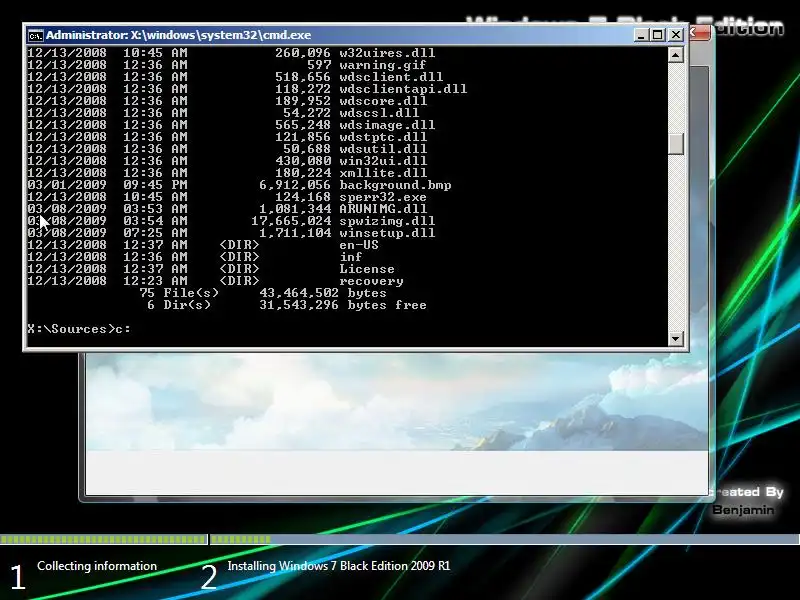Click the wdscore.dll file entry
The height and width of the screenshot is (600, 800).
click(x=383, y=101)
